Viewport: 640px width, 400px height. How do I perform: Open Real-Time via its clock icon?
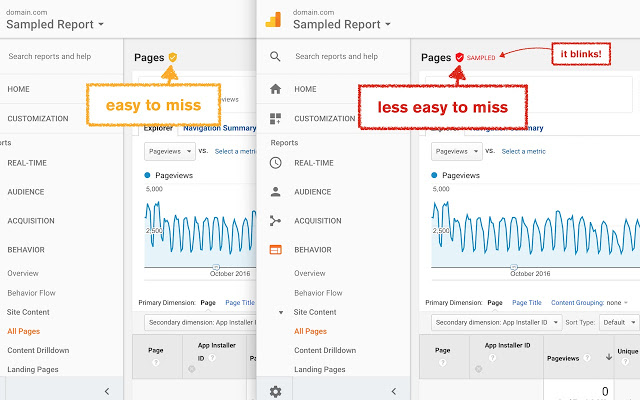point(276,162)
